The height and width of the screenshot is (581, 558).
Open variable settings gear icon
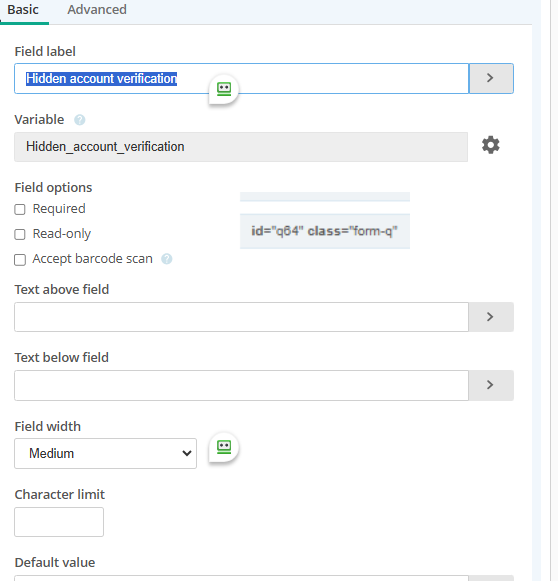click(x=491, y=145)
